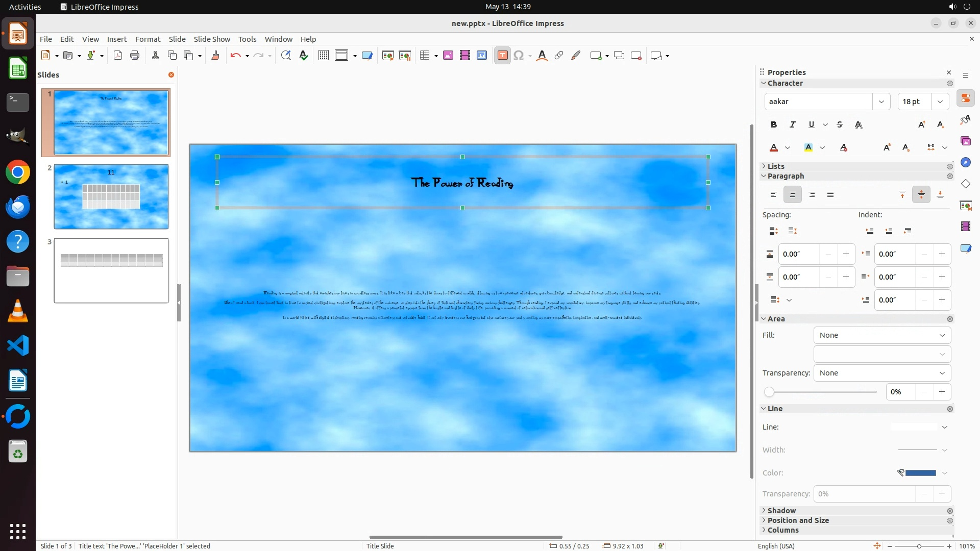Click the Insert Image toolbar icon
Viewport: 980px width, 551px height.
448,56
